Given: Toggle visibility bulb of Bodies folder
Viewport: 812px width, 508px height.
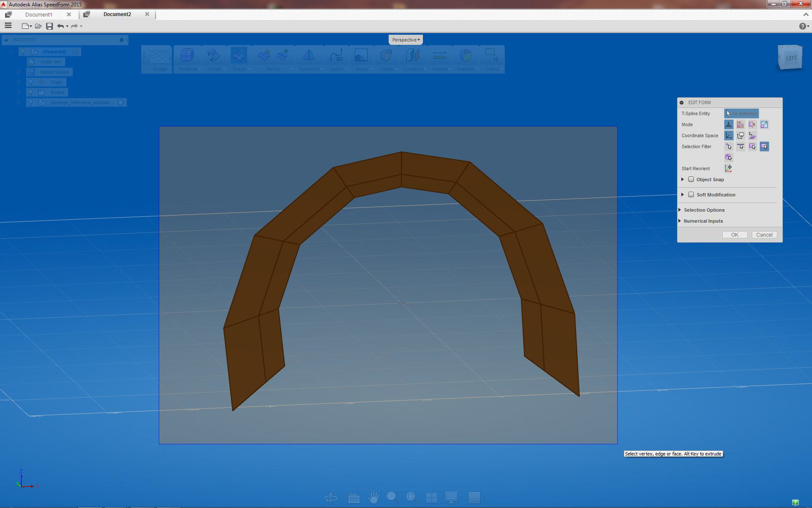Looking at the screenshot, I should [30, 92].
